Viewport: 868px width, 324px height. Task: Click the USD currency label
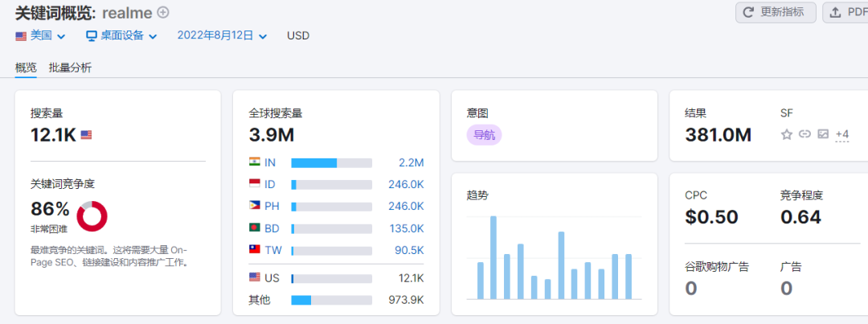tap(298, 36)
